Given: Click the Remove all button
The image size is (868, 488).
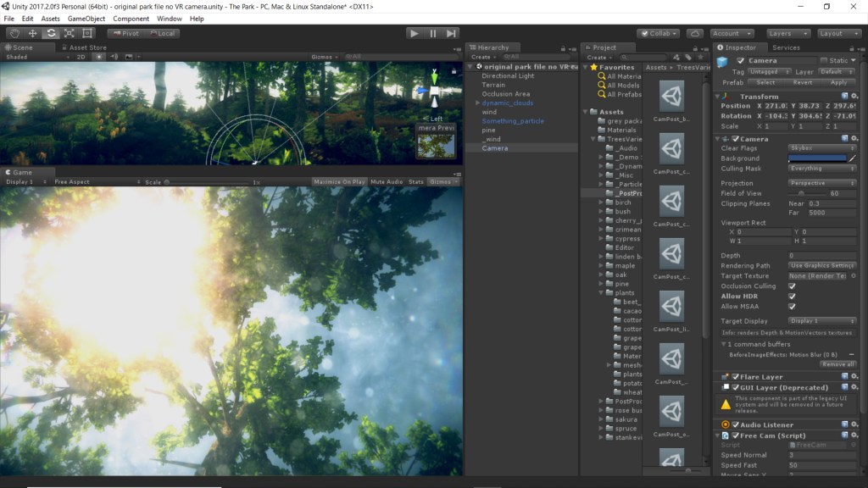Looking at the screenshot, I should [837, 363].
